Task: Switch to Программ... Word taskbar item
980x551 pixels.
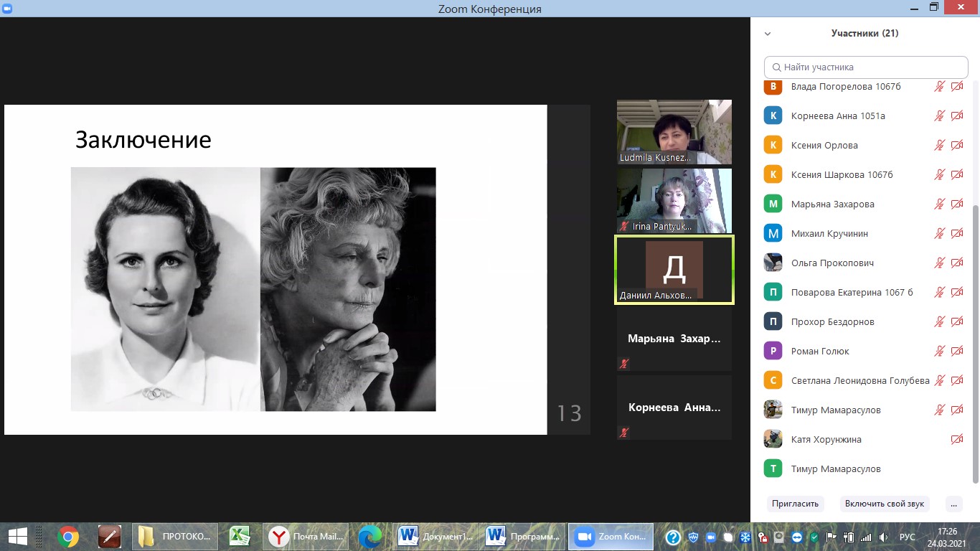Action: pos(523,537)
